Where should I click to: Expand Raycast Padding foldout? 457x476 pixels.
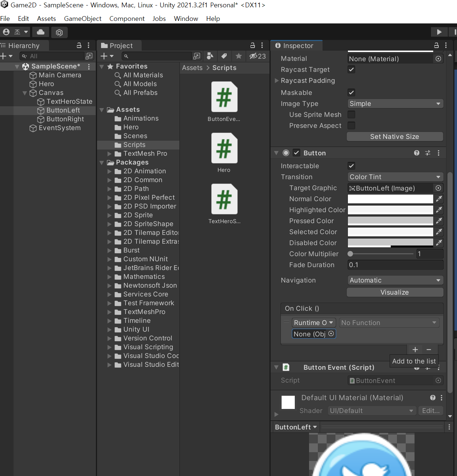tap(277, 81)
